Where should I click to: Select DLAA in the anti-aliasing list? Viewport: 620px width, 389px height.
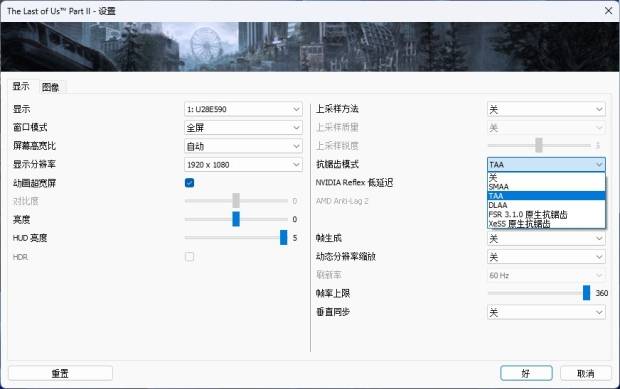point(546,205)
